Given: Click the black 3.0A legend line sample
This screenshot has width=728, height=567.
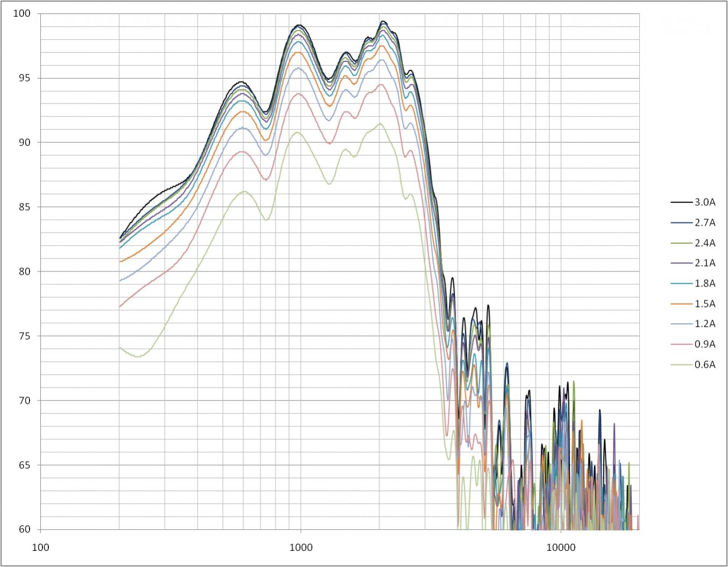Looking at the screenshot, I should [682, 202].
